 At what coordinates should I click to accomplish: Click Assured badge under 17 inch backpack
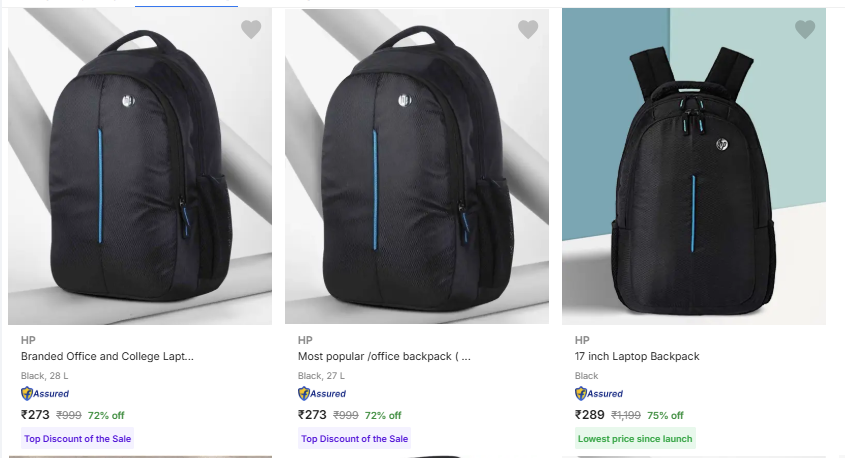click(599, 394)
